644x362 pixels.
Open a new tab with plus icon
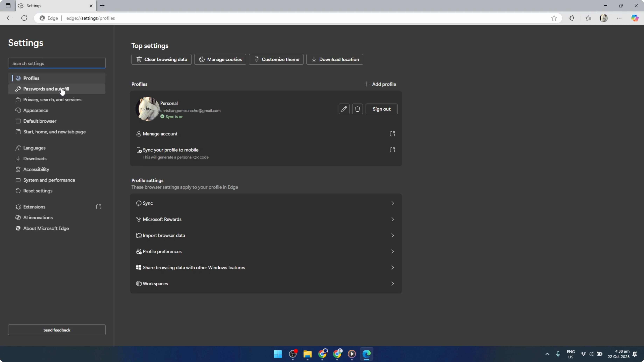point(102,6)
